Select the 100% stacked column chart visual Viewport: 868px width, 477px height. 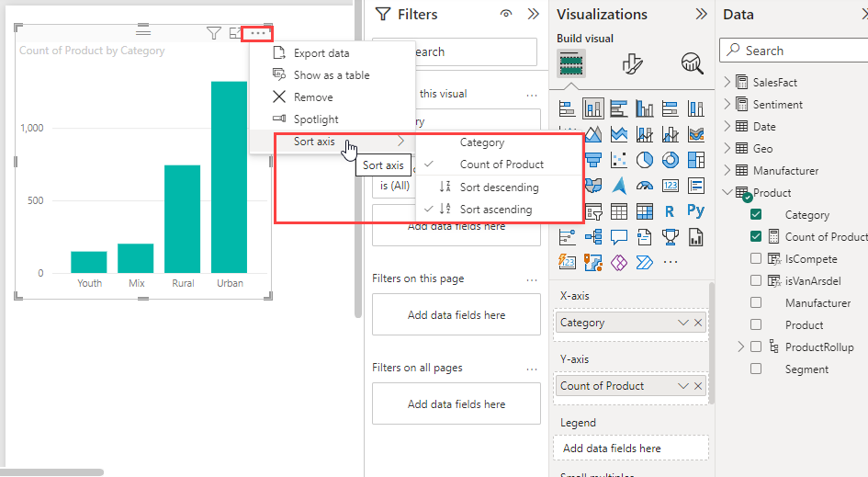696,108
